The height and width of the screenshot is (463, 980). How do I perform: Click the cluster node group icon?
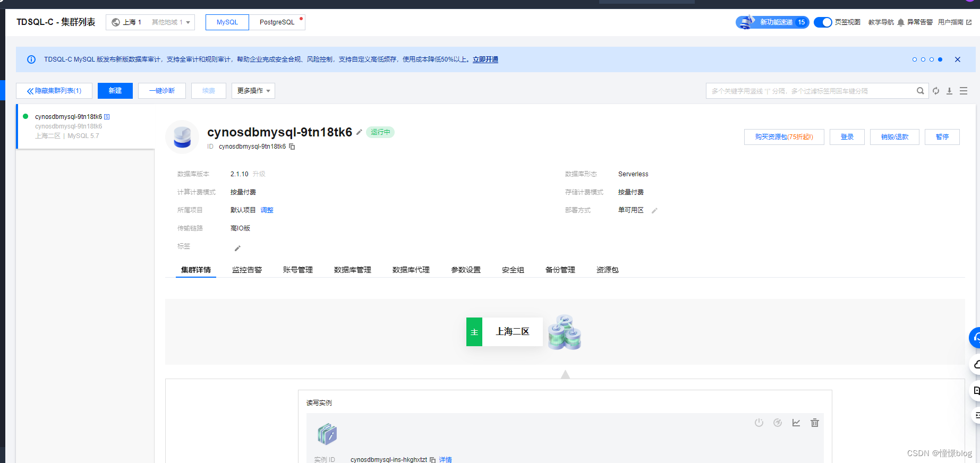click(x=565, y=332)
